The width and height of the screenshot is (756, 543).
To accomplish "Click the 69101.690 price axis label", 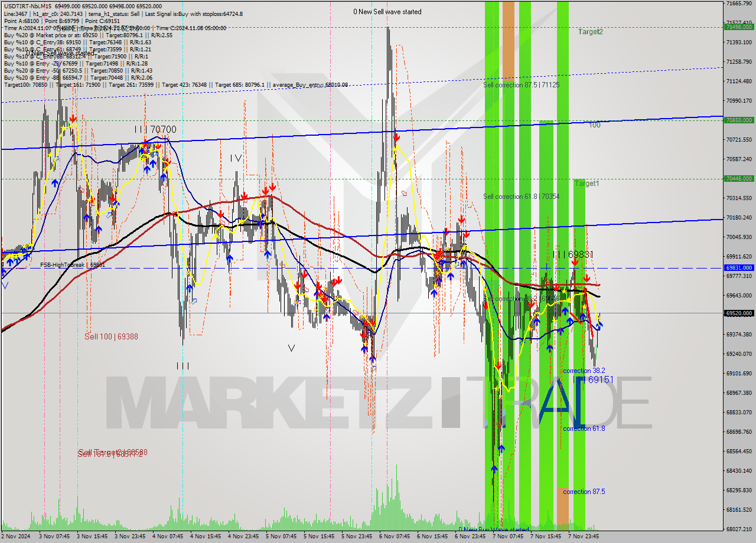I will tap(739, 374).
